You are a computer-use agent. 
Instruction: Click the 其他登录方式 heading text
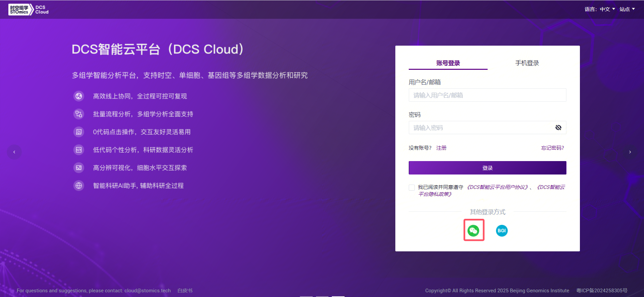[x=488, y=212]
